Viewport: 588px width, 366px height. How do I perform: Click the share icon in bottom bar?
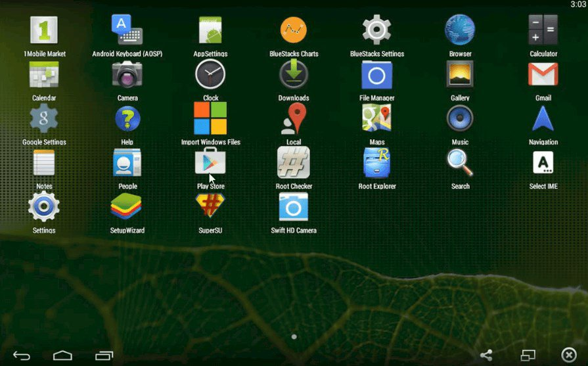[486, 355]
